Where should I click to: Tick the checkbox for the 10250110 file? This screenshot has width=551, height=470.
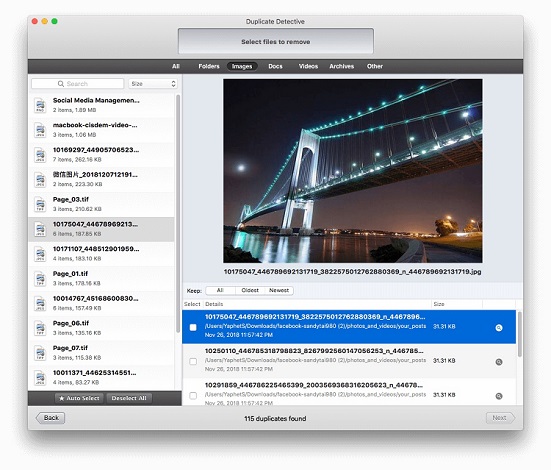point(193,361)
